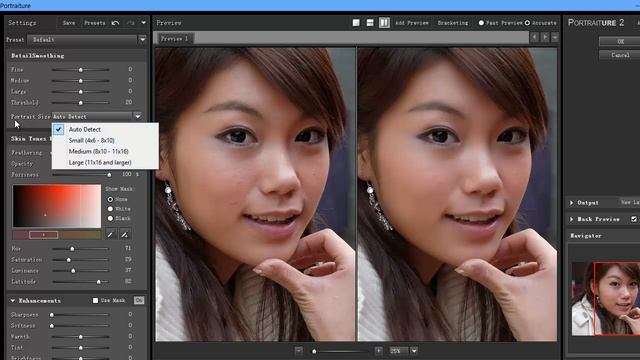Click the skin tone color gradient picker
The image size is (640, 360).
click(x=57, y=206)
